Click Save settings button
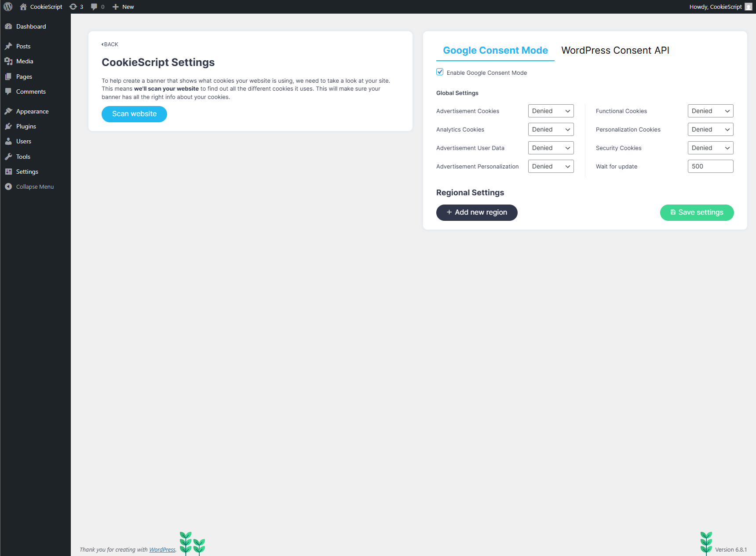Screen dimensions: 756x556 [x=697, y=212]
